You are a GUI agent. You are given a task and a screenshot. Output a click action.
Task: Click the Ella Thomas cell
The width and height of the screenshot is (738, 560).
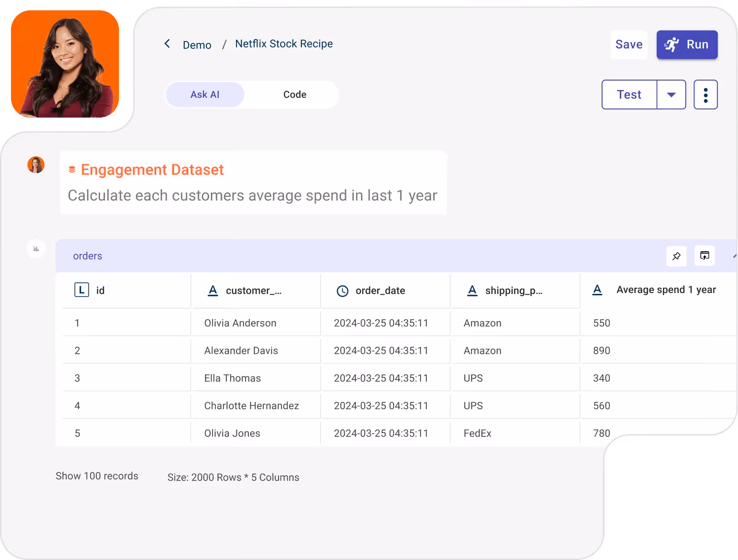point(232,378)
